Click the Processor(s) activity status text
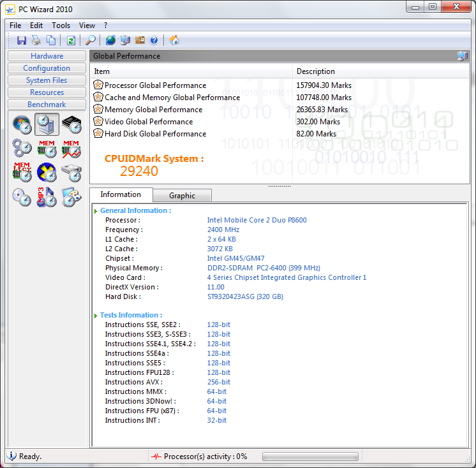 point(205,457)
